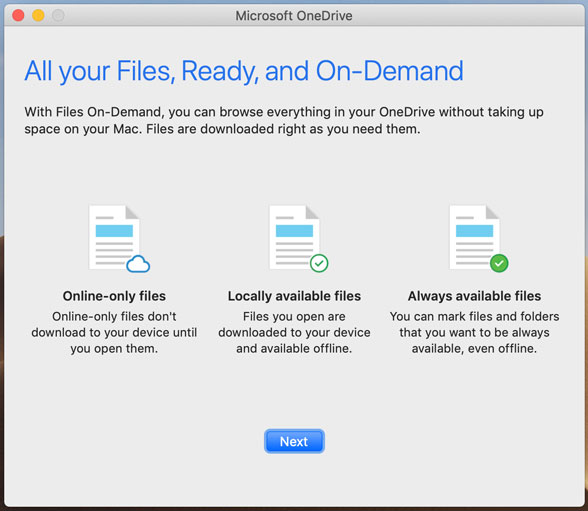
Task: Click the Next button
Action: pos(294,441)
